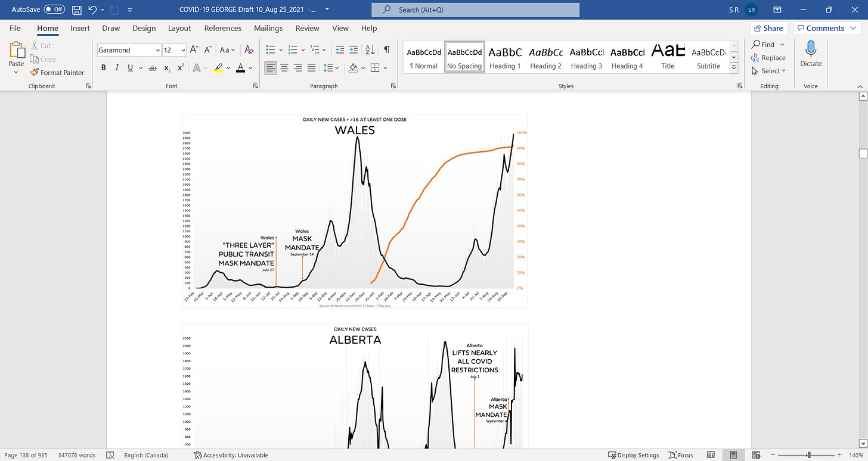Open Ribbon Display Options in title bar

[777, 10]
